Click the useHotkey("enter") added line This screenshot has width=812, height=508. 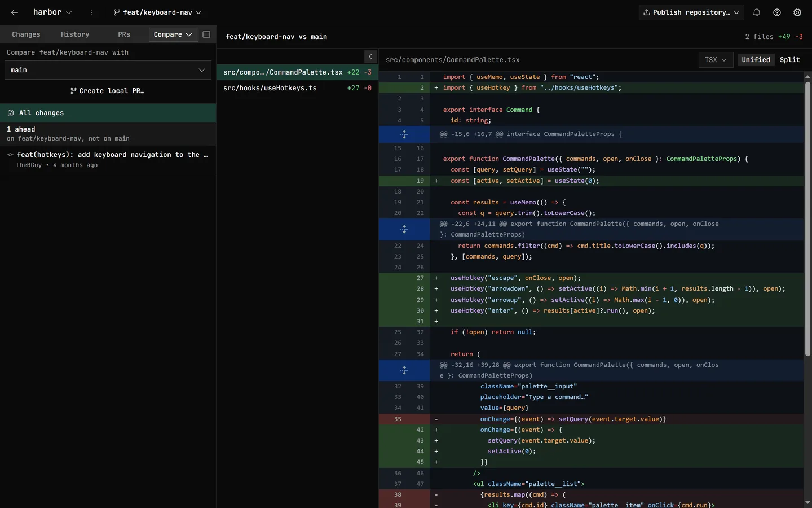(591, 310)
